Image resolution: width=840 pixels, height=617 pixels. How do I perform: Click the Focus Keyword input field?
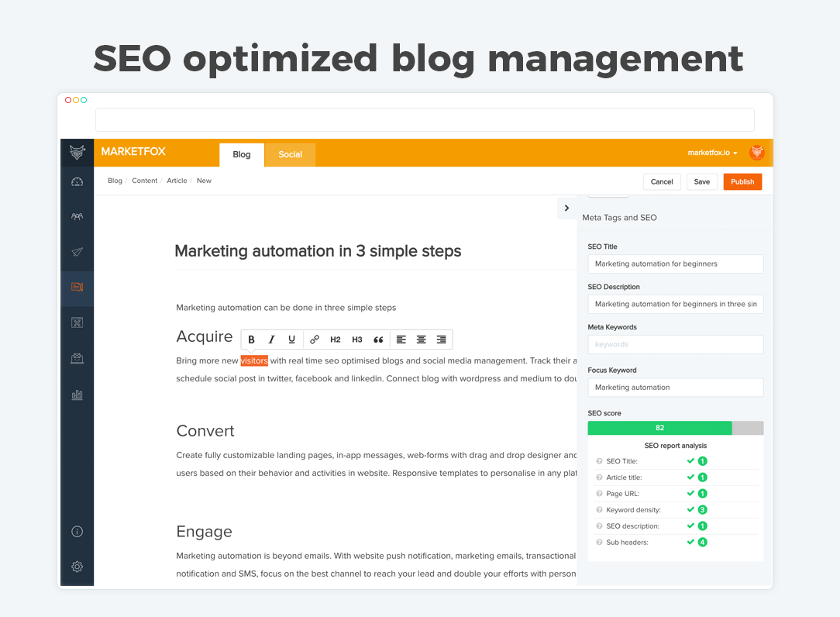tap(676, 388)
